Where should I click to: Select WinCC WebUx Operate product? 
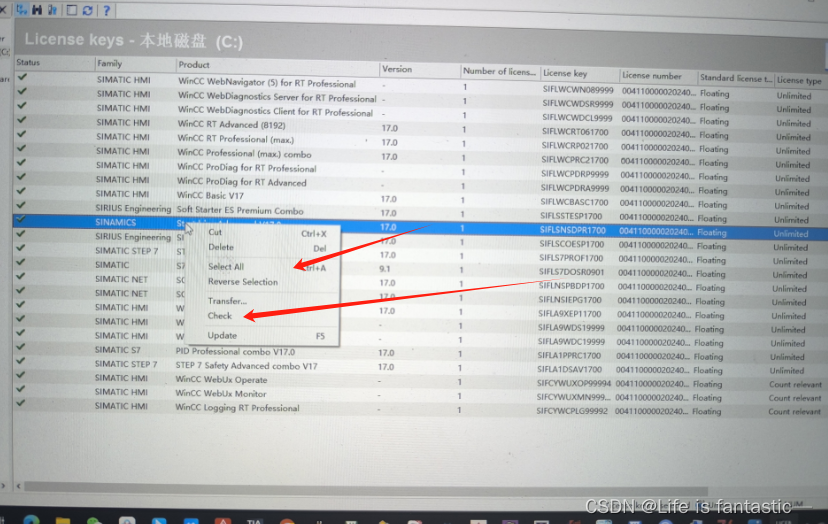(221, 380)
